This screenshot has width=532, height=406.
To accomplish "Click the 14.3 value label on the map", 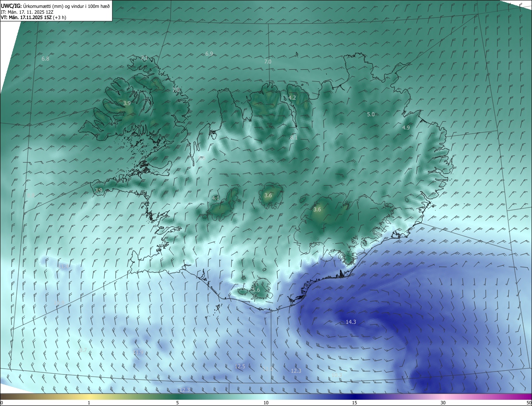I will pyautogui.click(x=351, y=322).
